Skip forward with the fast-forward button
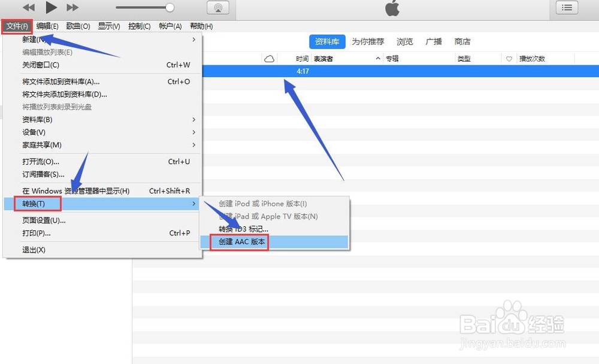Screen dimensions: 599x364 [x=72, y=7]
